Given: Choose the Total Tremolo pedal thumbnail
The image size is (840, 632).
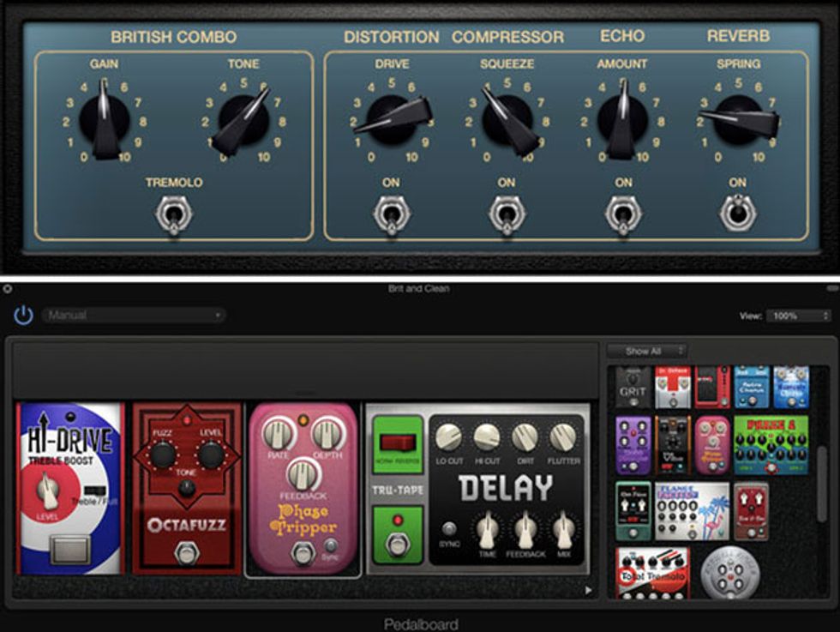Looking at the screenshot, I should pyautogui.click(x=652, y=573).
